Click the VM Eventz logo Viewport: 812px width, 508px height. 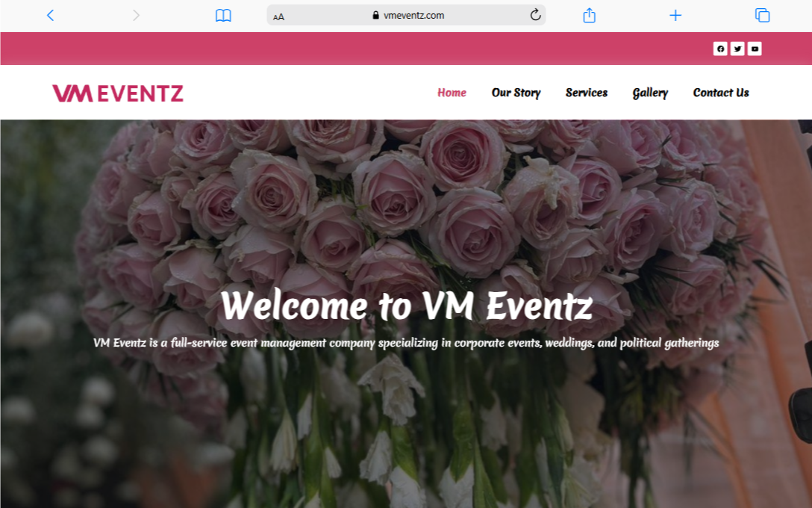pyautogui.click(x=118, y=93)
